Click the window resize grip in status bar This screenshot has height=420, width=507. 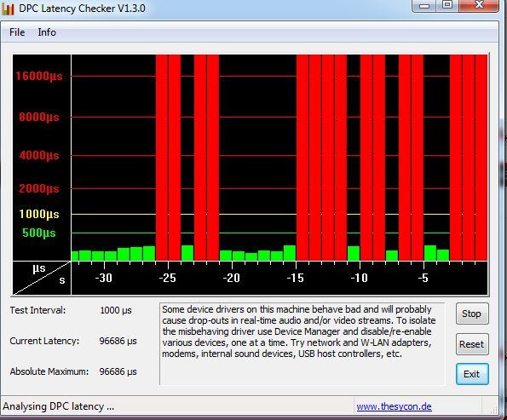(x=493, y=409)
